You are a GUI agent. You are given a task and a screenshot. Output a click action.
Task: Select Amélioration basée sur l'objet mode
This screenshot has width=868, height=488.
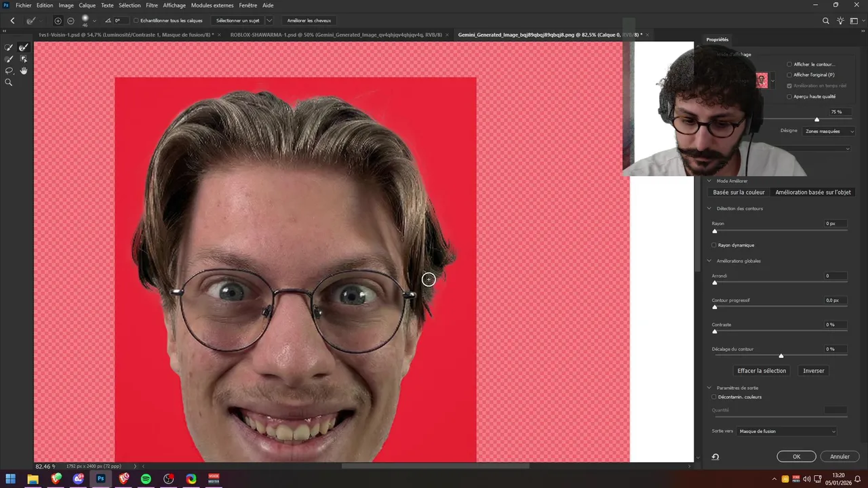pos(812,192)
